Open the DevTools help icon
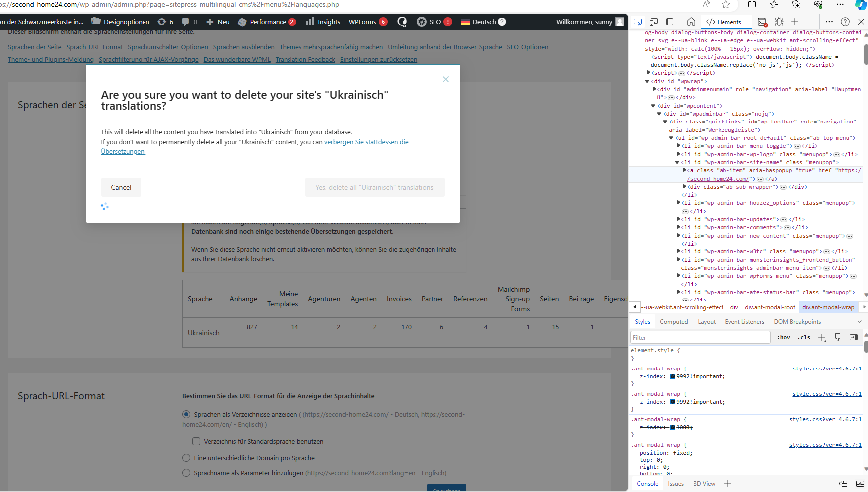The width and height of the screenshot is (868, 492). pos(845,22)
